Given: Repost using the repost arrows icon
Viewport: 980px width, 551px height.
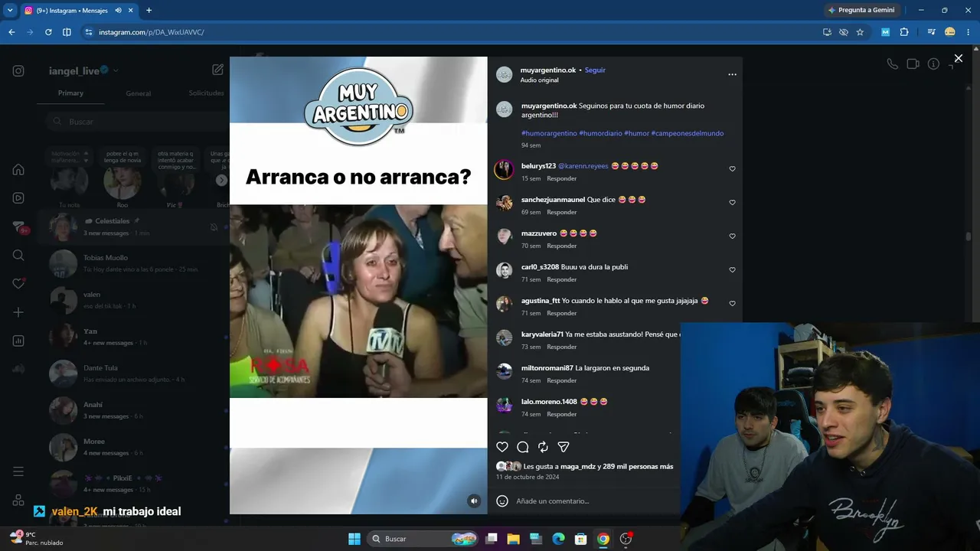Looking at the screenshot, I should (543, 447).
